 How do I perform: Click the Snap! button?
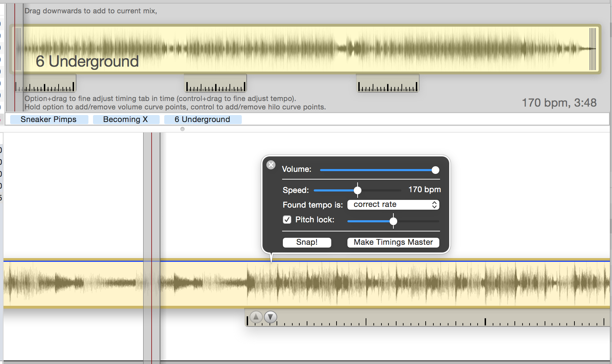click(307, 242)
